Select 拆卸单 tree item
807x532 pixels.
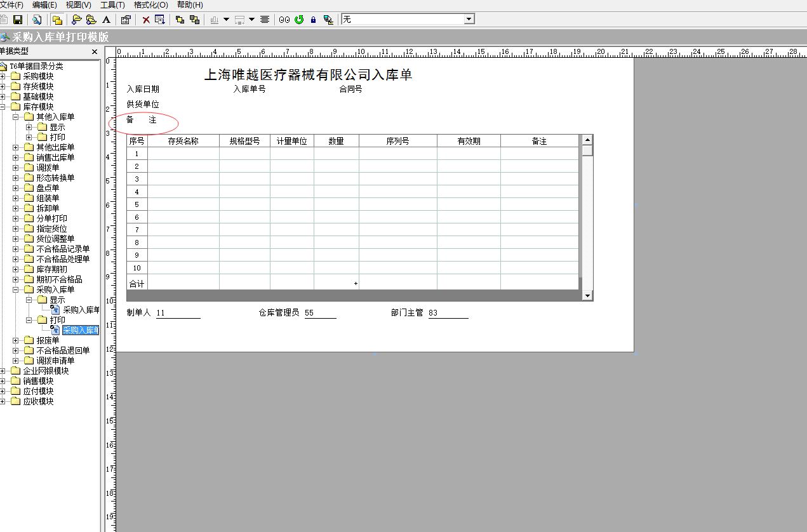pyautogui.click(x=48, y=208)
